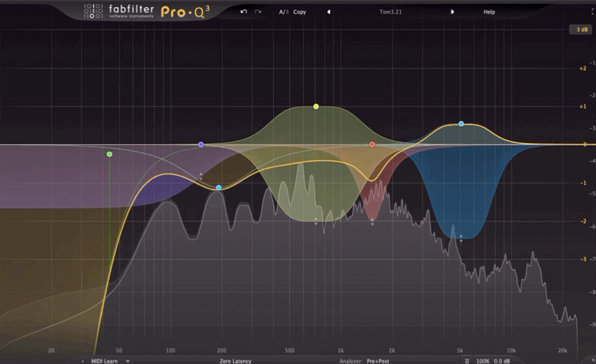
Task: Select the yellow band node near 700 Hz
Action: click(x=316, y=107)
